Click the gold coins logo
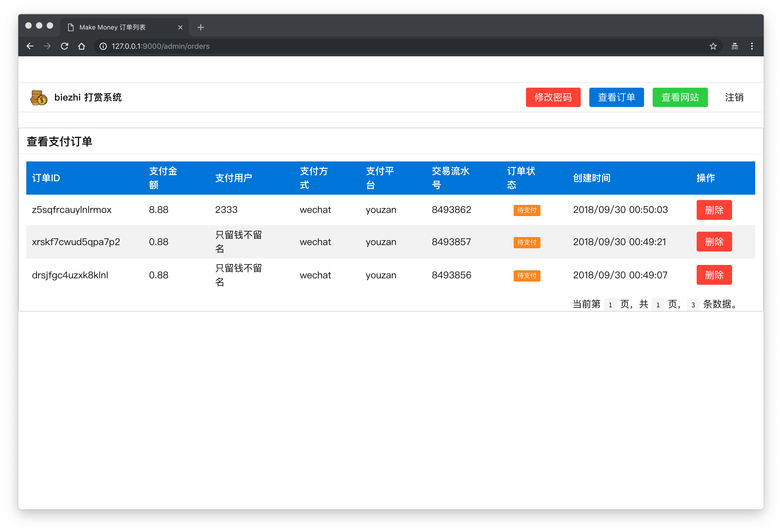The width and height of the screenshot is (782, 532). point(39,98)
